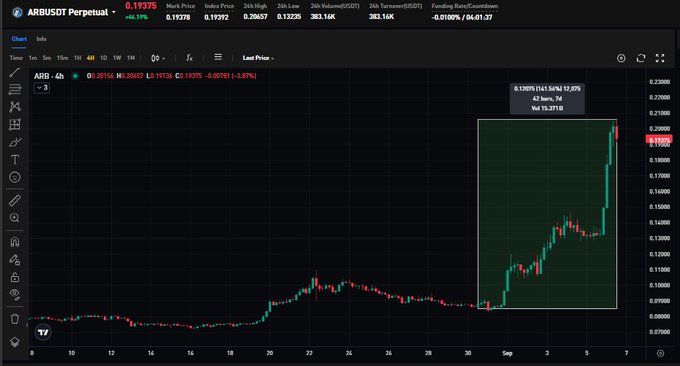The width and height of the screenshot is (680, 366).
Task: Open the candlestick chart type selector
Action: (x=158, y=58)
